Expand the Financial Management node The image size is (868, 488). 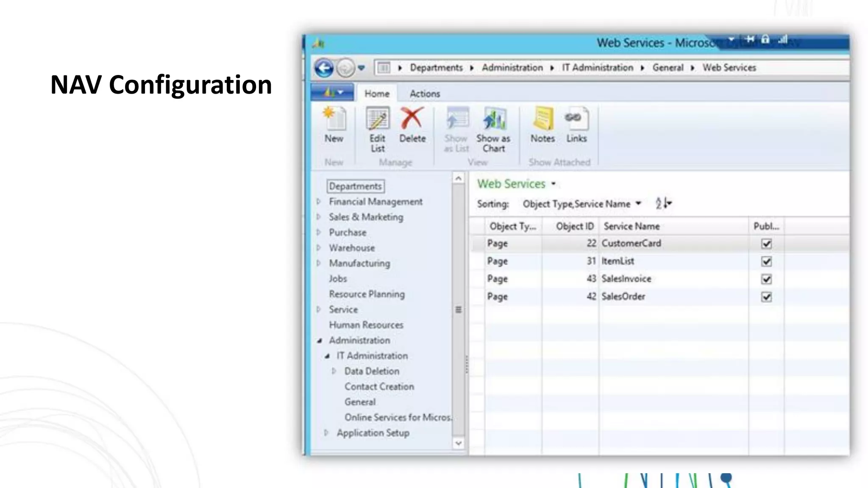(319, 202)
